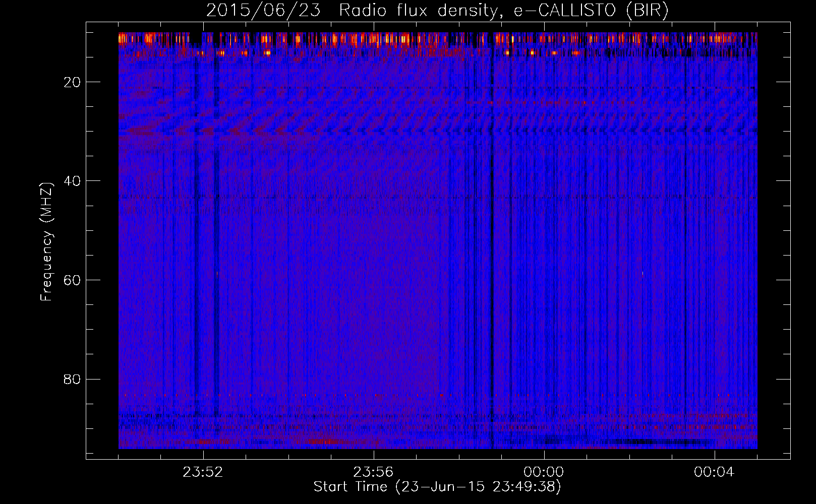Click the '60' frequency tick label

[x=73, y=280]
